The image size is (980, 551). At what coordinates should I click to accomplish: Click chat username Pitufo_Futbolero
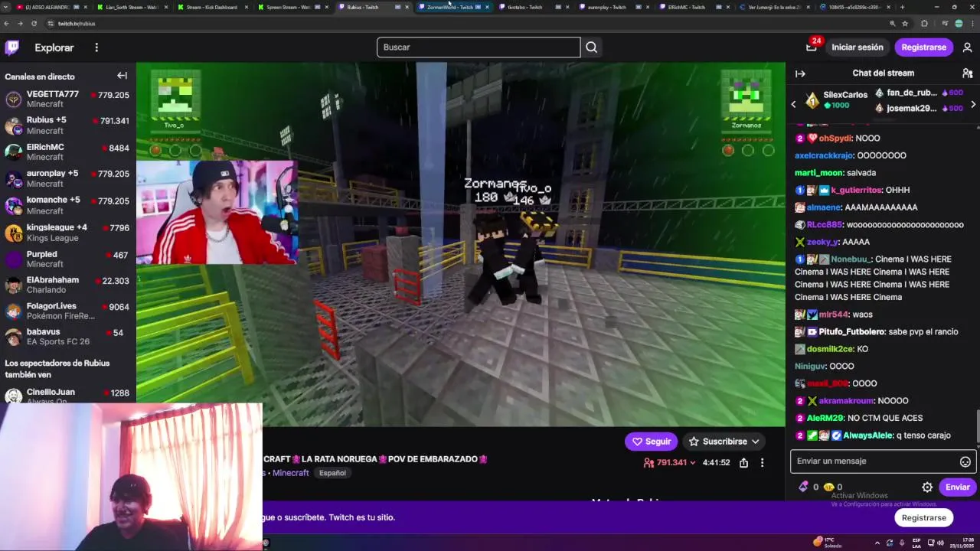point(851,332)
